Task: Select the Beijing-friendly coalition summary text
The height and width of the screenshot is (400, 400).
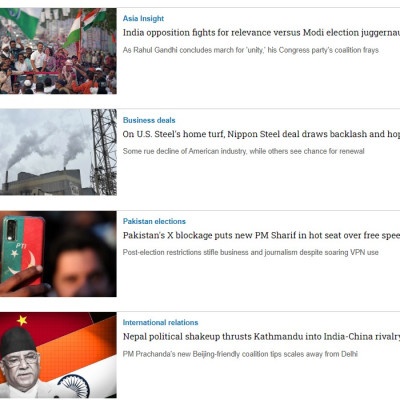Action: (x=240, y=354)
